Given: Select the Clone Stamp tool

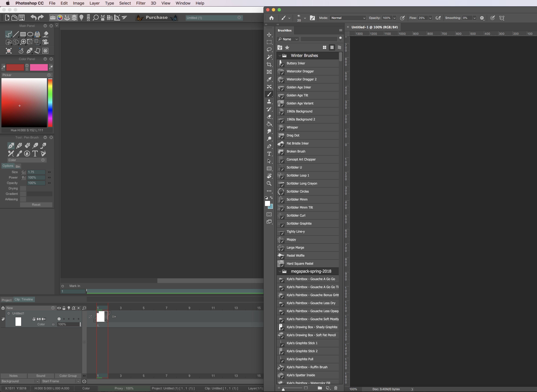Looking at the screenshot, I should 269,102.
